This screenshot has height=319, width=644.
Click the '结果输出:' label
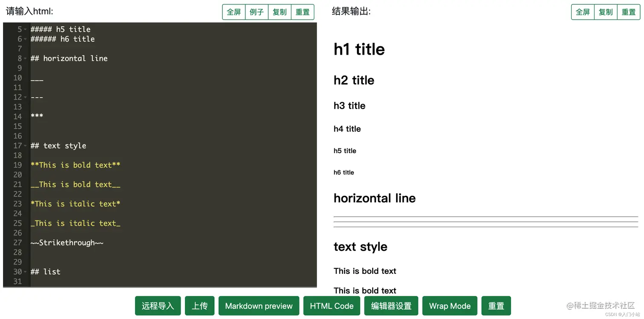coord(351,12)
